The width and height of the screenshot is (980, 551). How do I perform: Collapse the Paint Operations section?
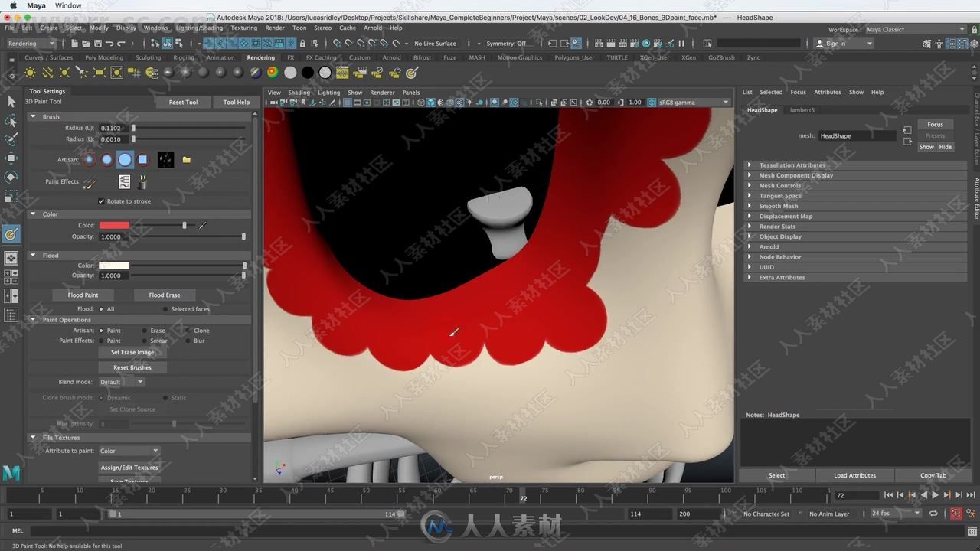click(x=33, y=320)
